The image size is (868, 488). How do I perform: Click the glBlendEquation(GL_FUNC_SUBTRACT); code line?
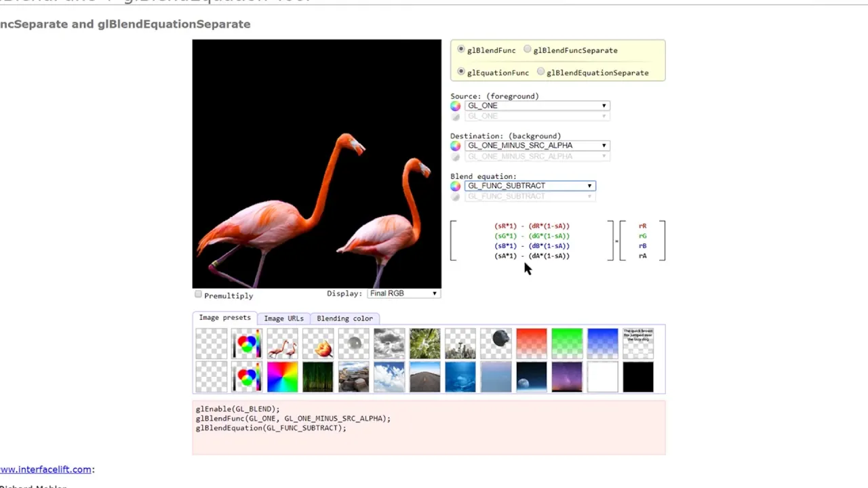pyautogui.click(x=271, y=428)
